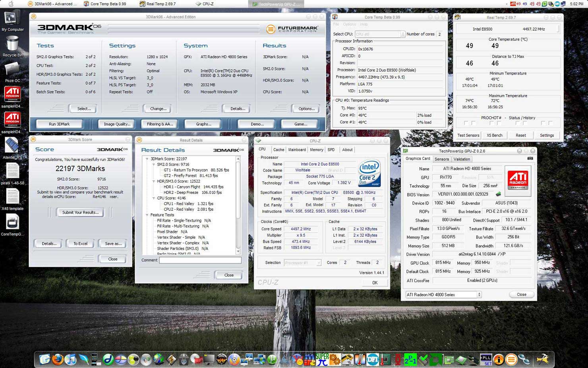
Task: Collapse the CPU Score: 4146 tree node
Action: 153,198
